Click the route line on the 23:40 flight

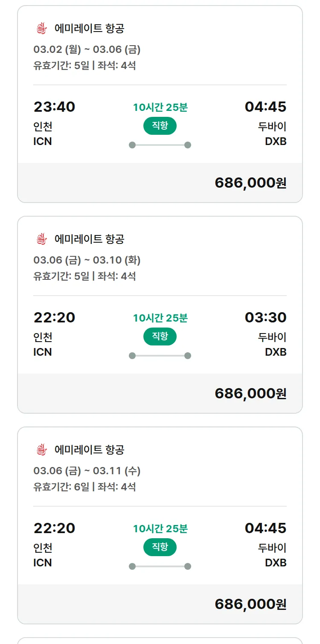point(160,145)
